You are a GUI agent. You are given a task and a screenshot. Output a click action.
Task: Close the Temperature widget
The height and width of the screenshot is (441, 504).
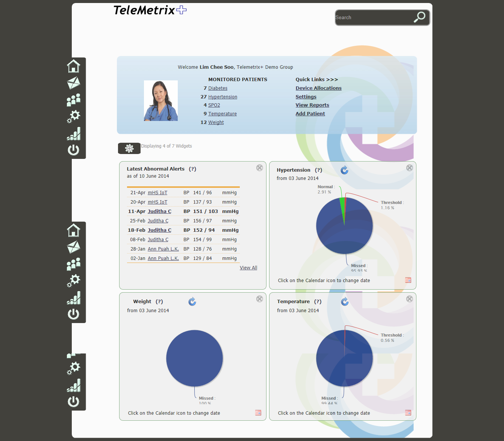(410, 299)
